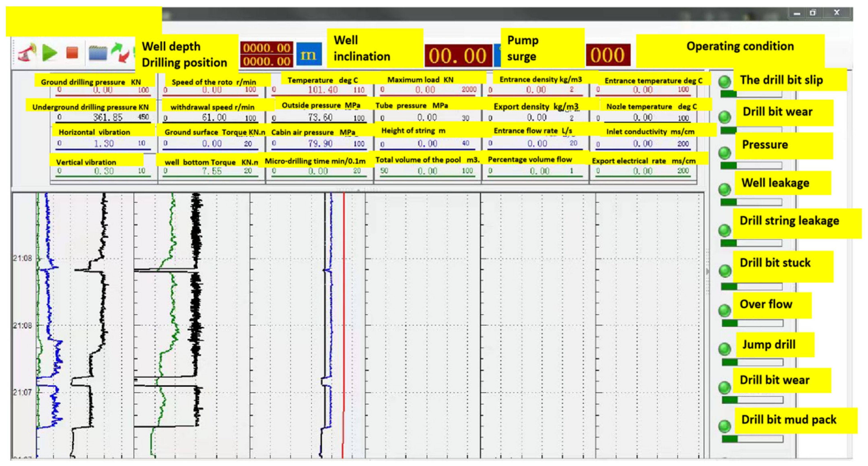Click the Pressure status indicator light
This screenshot has width=868, height=466.
point(724,153)
